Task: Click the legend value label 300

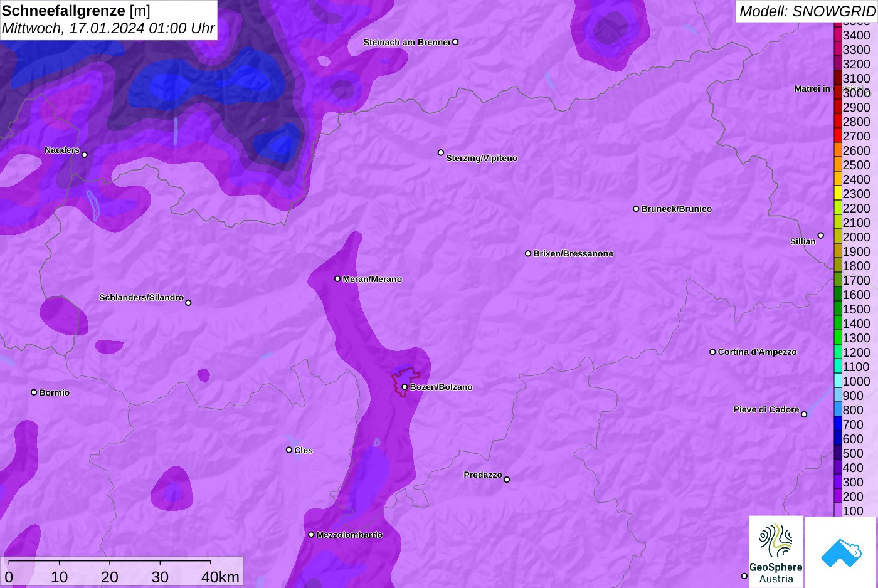Action: [853, 482]
